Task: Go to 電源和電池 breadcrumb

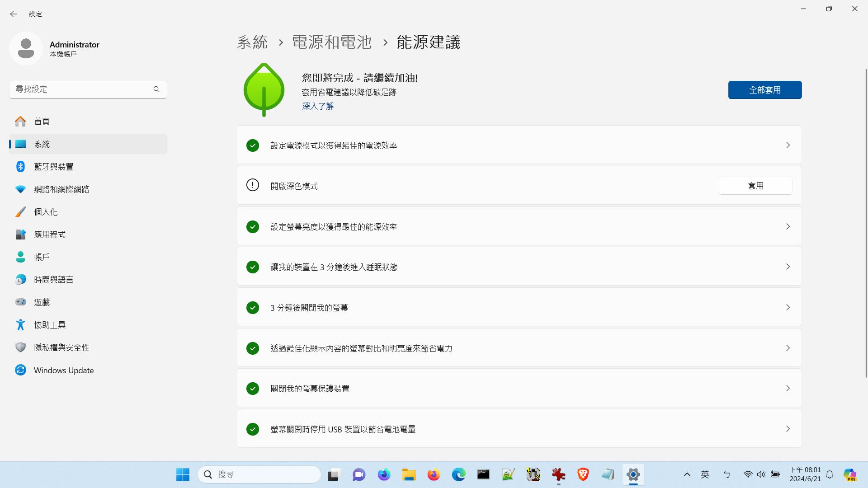Action: [331, 42]
